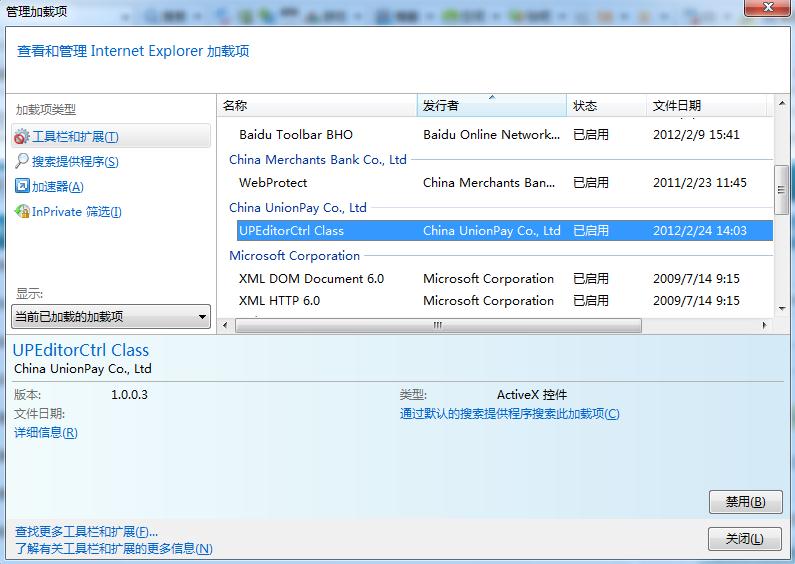Viewport: 795px width, 564px height.
Task: Sort list by 名称 column header
Action: click(x=317, y=105)
